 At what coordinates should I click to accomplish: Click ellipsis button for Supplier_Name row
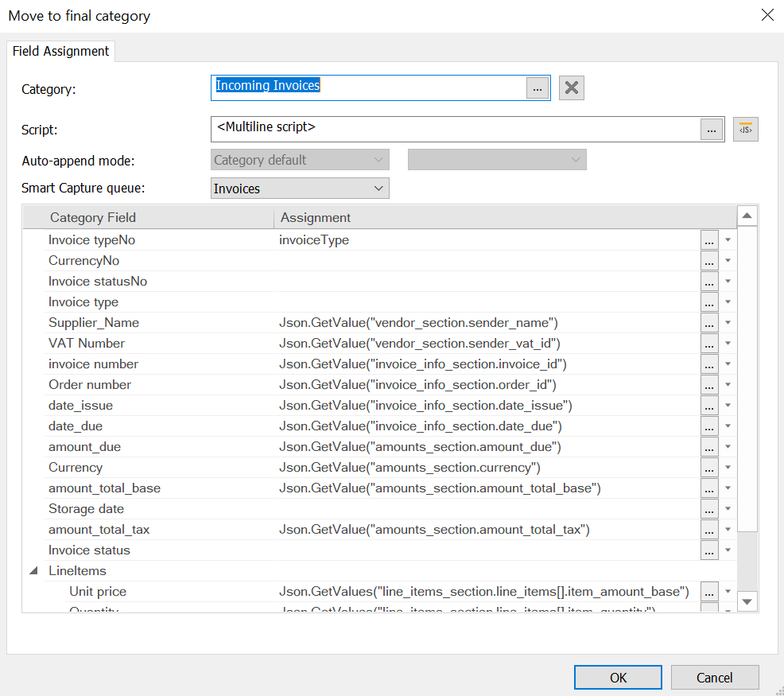pyautogui.click(x=709, y=323)
